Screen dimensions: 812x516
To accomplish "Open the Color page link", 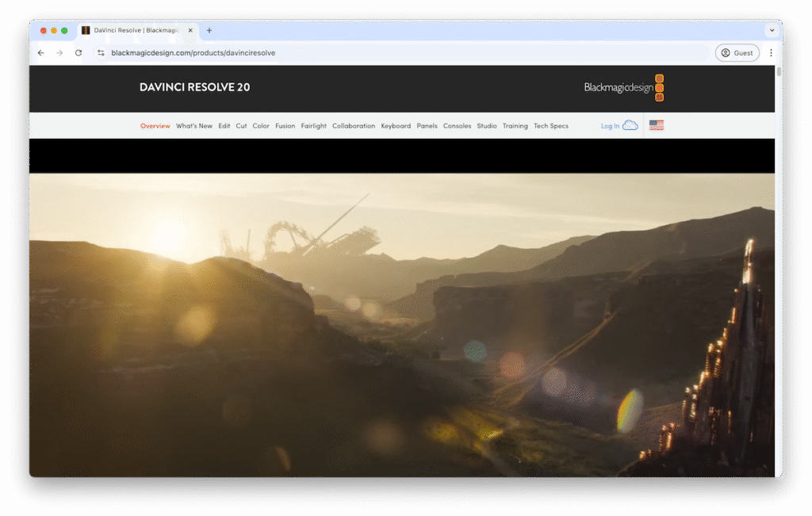I will [261, 126].
